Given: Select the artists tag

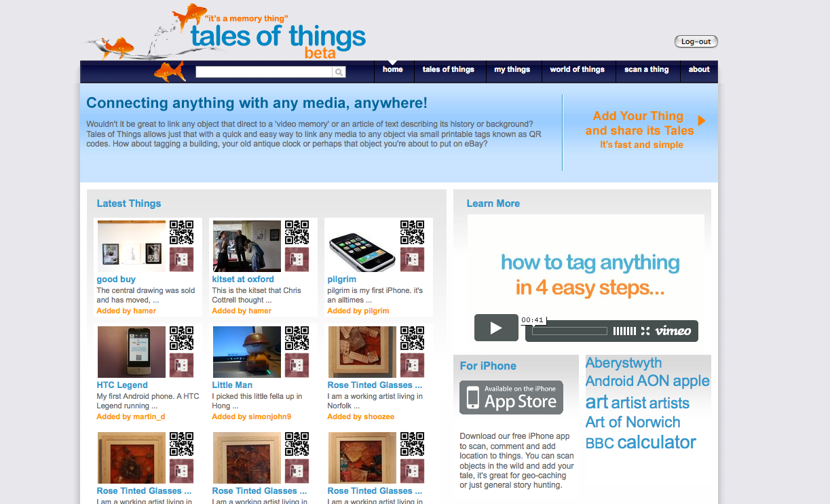Looking at the screenshot, I should coord(669,403).
